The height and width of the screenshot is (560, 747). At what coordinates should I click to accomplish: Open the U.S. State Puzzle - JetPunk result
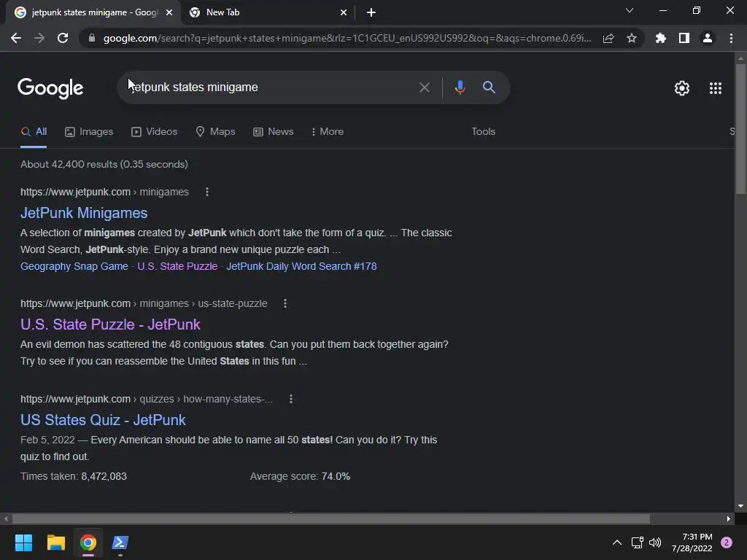coord(110,324)
